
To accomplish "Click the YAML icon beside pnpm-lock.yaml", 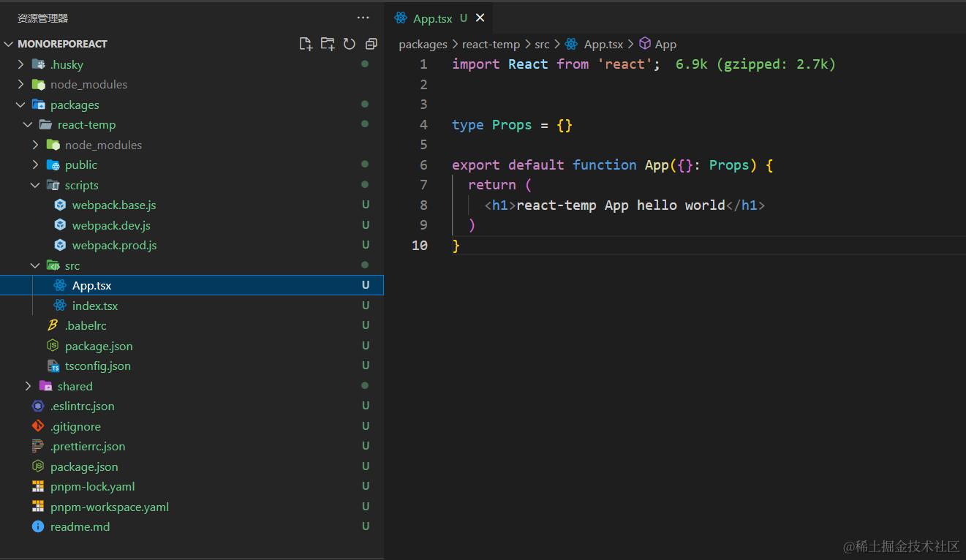I will click(38, 486).
